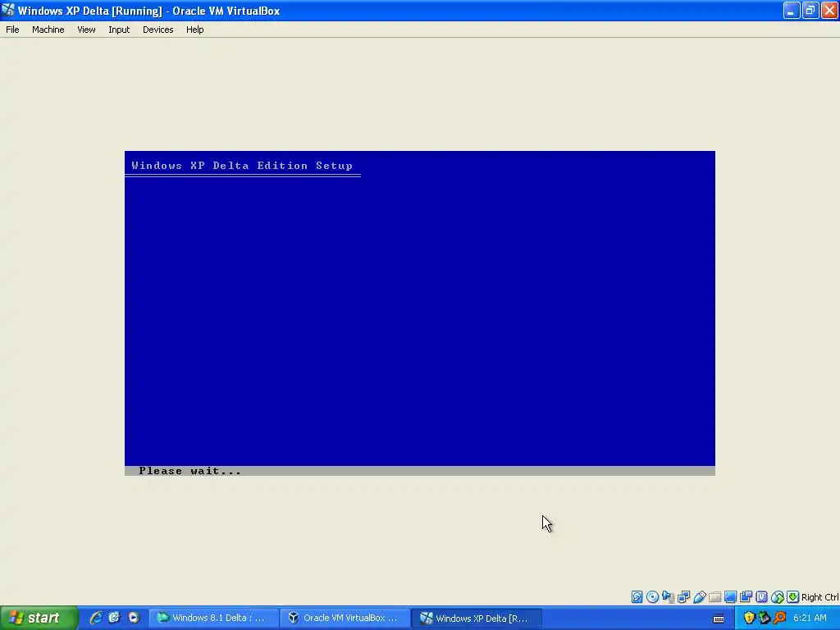Click the CPU virtualization chip indicator icon
840x630 pixels.
(761, 597)
